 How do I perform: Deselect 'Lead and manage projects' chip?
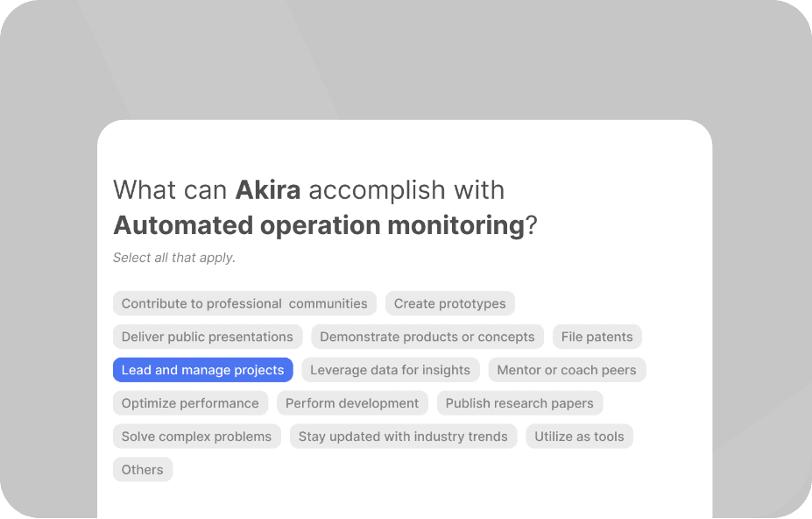[x=202, y=370]
